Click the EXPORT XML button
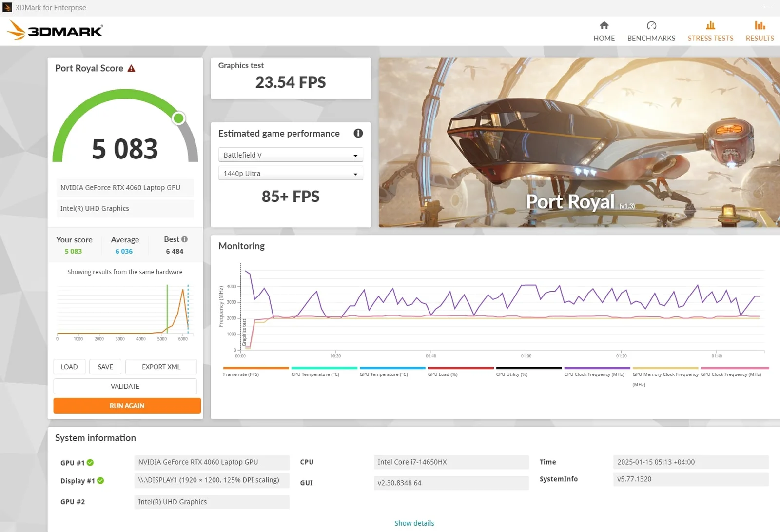This screenshot has width=780, height=532. [x=161, y=367]
